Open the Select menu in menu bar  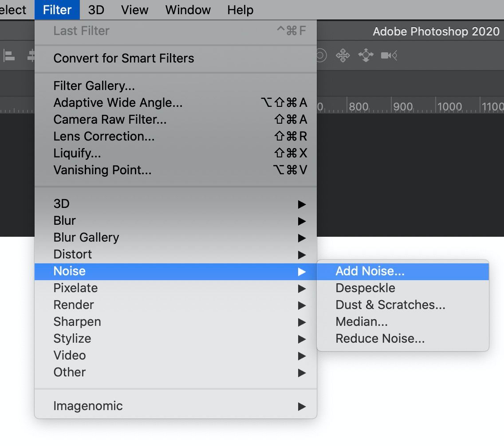13,10
